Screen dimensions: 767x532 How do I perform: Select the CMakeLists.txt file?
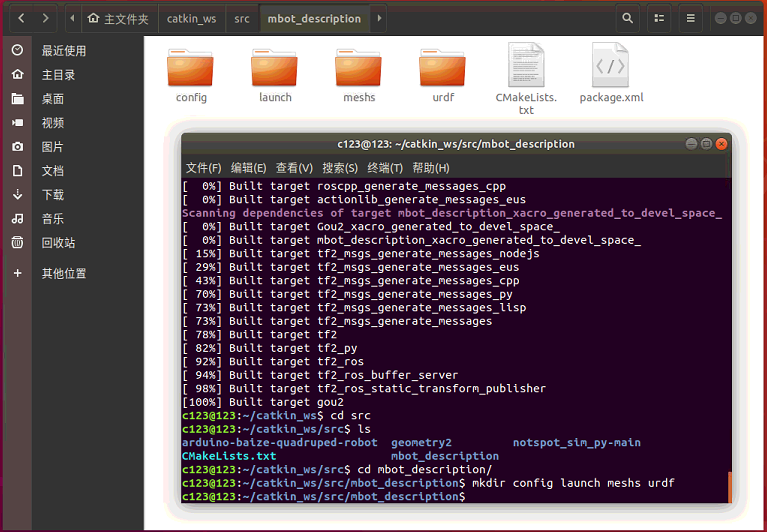pyautogui.click(x=526, y=79)
